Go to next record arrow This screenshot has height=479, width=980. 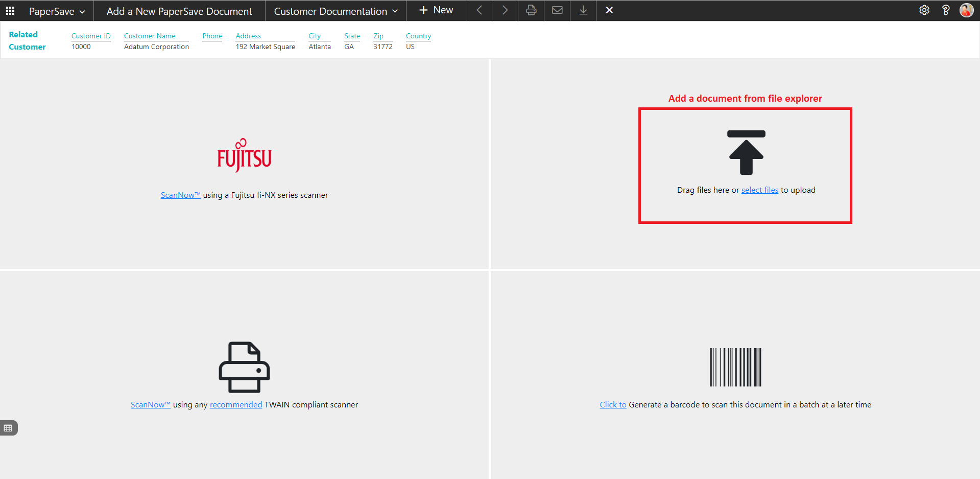pyautogui.click(x=505, y=10)
